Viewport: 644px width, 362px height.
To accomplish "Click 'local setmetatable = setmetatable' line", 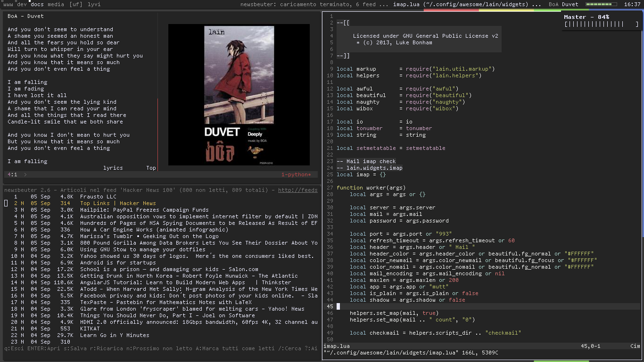I will click(391, 148).
